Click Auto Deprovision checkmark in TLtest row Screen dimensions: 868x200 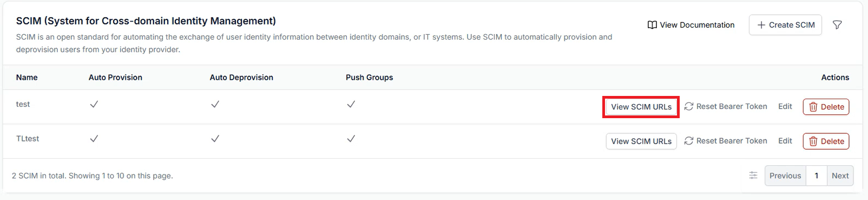(x=215, y=139)
